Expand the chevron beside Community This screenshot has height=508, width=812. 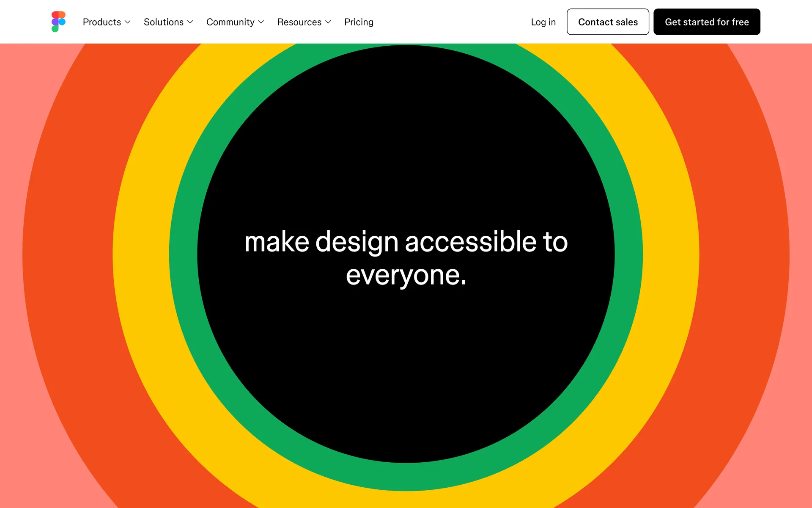pyautogui.click(x=261, y=22)
